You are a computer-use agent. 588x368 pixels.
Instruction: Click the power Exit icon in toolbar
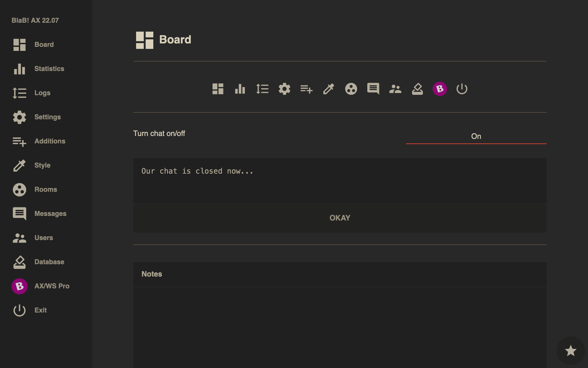click(x=462, y=89)
